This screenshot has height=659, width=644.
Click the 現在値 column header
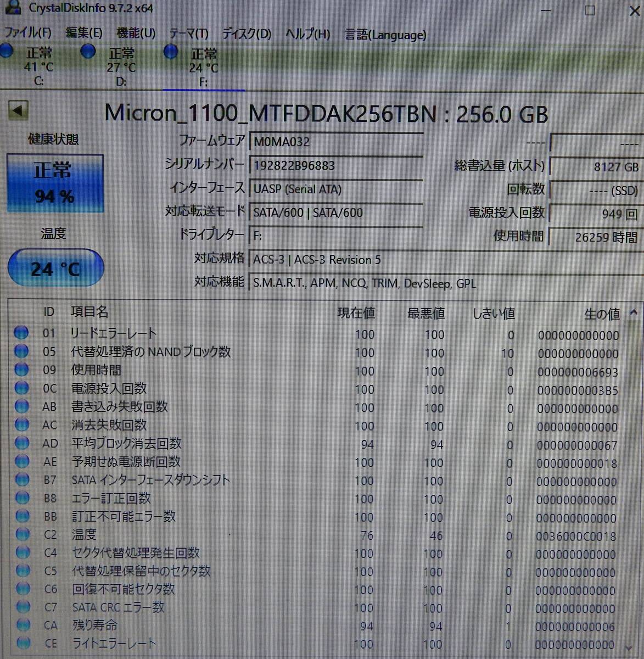[x=356, y=313]
